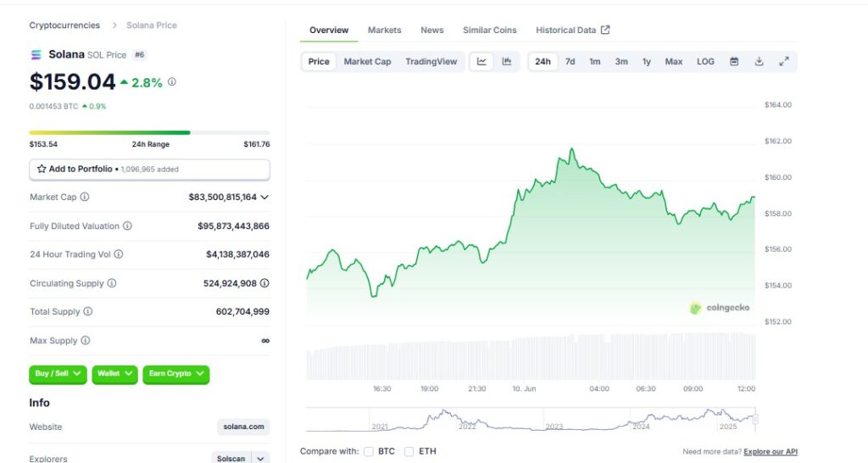
Task: Open the Earn Crypto dropdown
Action: (x=176, y=374)
